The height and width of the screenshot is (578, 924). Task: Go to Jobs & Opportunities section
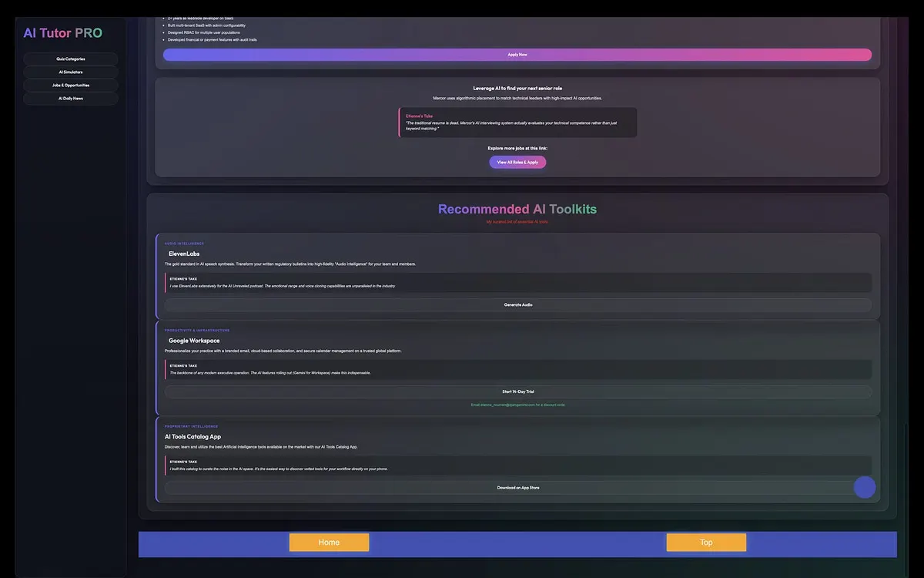point(71,85)
